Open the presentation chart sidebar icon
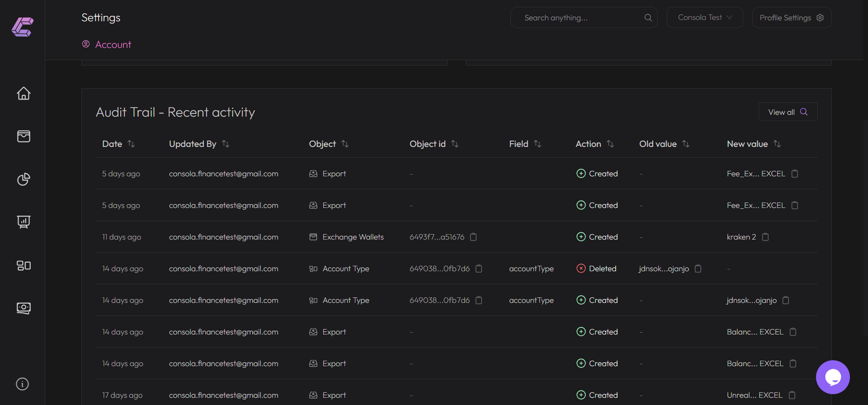 (x=24, y=222)
